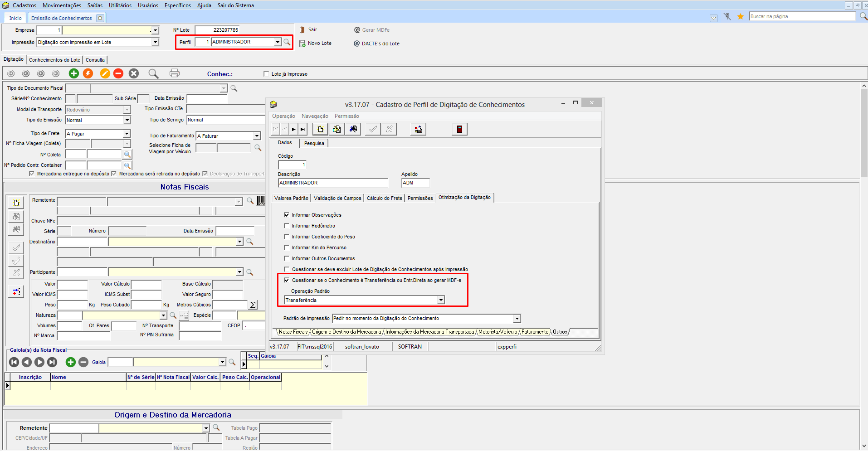Click the export icon in the Perfil dialog toolbar
Viewport: 868px width, 451px height.
pyautogui.click(x=419, y=129)
